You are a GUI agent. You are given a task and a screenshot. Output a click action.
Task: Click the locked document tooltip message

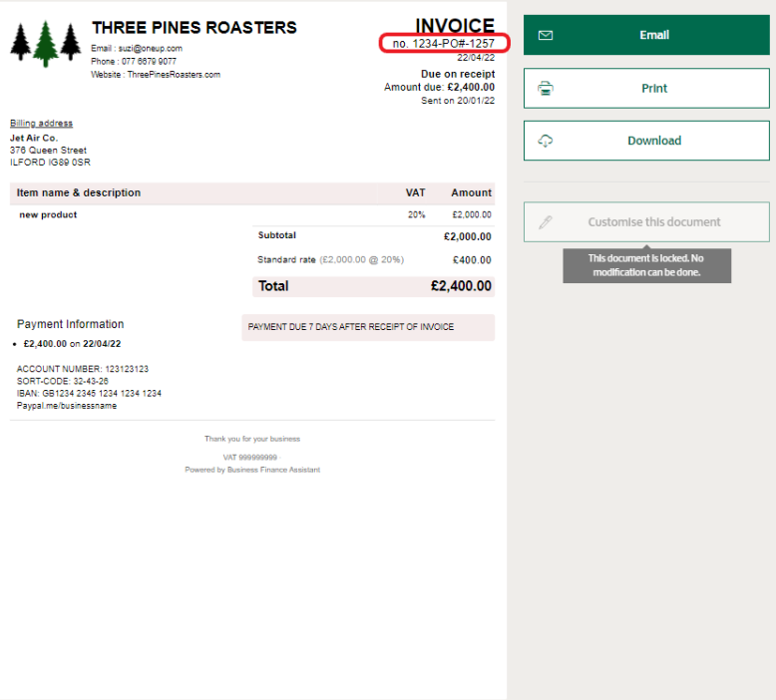(646, 265)
